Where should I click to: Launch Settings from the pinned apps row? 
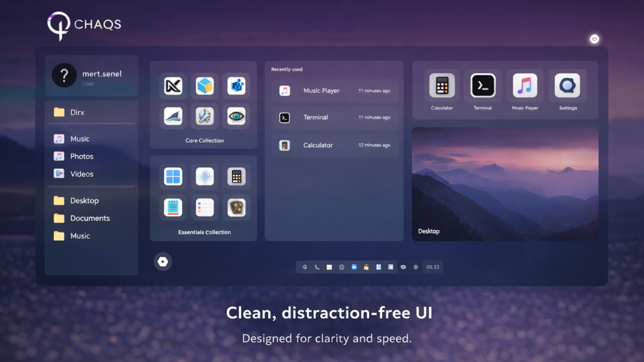click(x=568, y=86)
